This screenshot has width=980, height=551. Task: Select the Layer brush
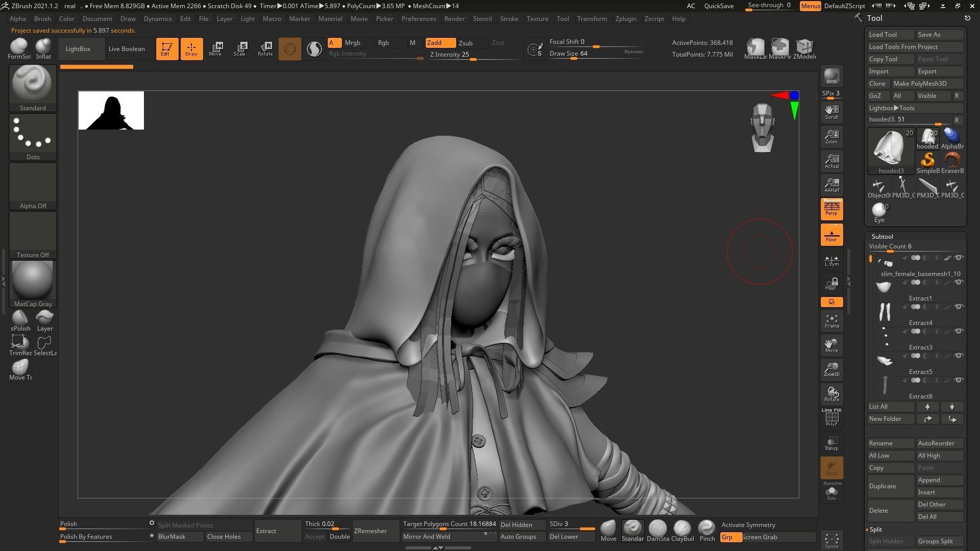45,321
